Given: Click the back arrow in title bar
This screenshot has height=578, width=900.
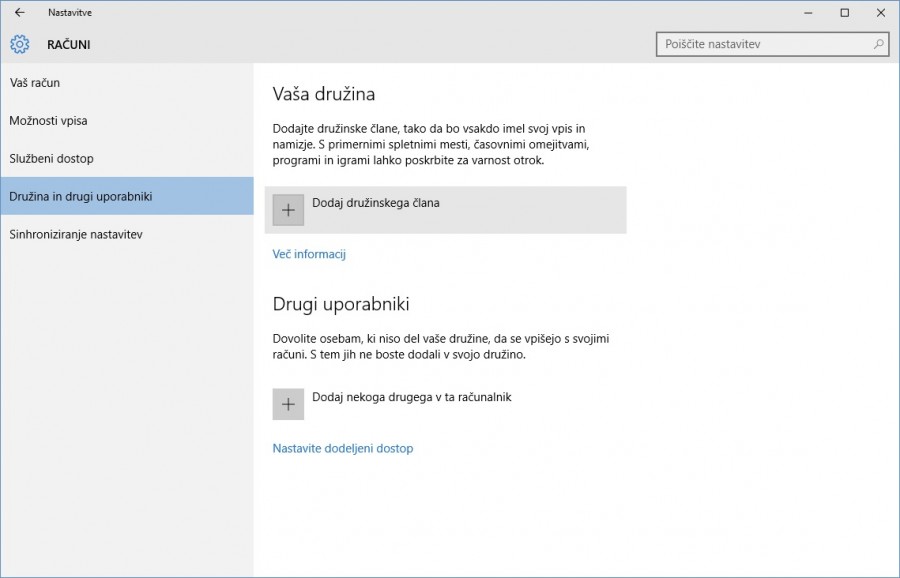Looking at the screenshot, I should pos(19,13).
